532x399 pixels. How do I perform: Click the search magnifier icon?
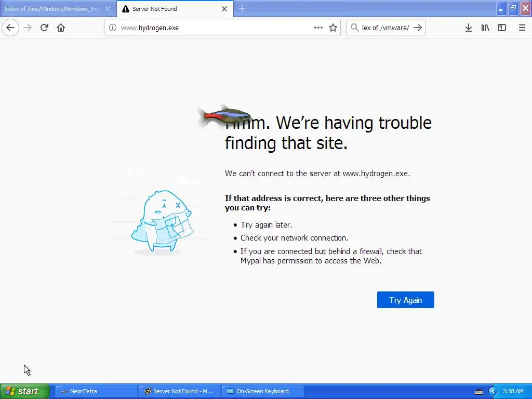pyautogui.click(x=354, y=28)
